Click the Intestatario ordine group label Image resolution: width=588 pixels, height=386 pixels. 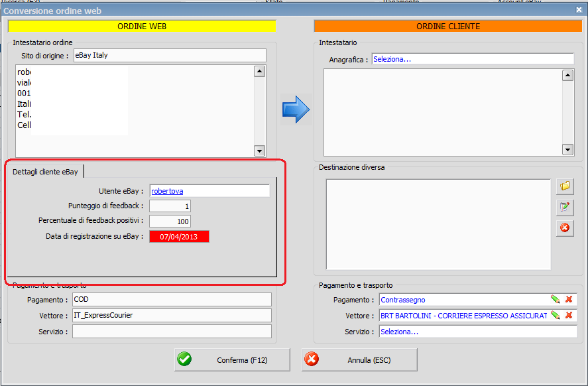pyautogui.click(x=42, y=42)
